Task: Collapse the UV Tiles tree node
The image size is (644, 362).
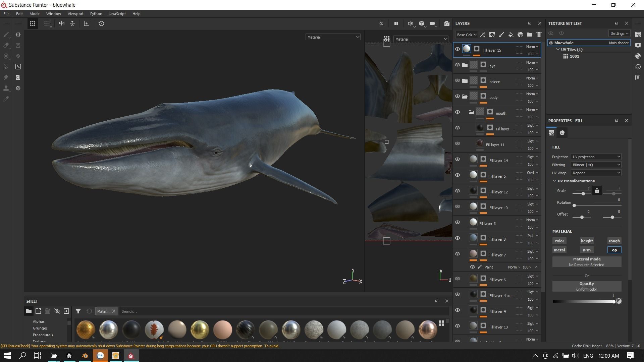Action: click(558, 50)
